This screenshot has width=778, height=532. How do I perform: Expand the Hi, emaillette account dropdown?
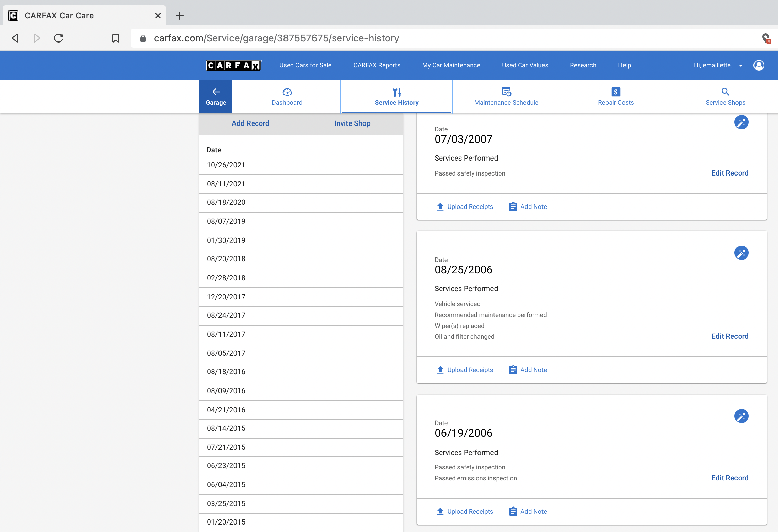[718, 65]
